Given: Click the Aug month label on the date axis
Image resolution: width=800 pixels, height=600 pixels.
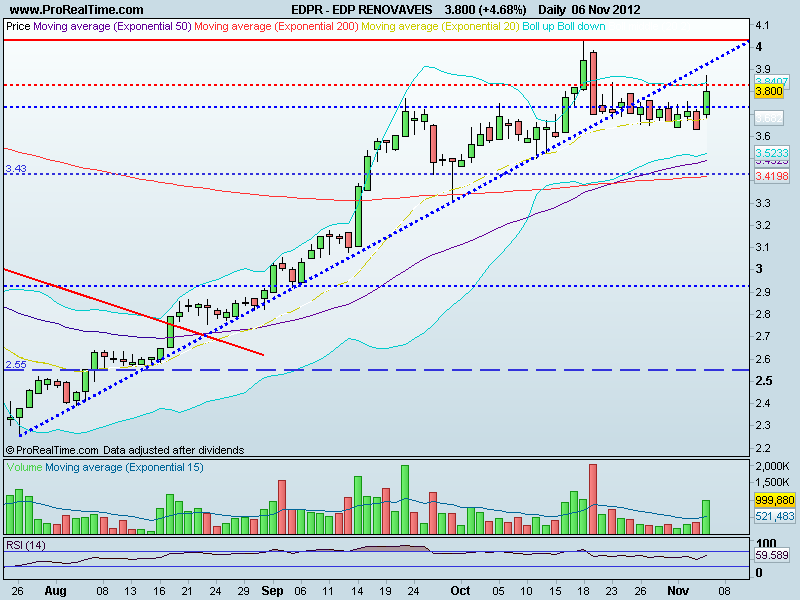Looking at the screenshot, I should [x=55, y=591].
